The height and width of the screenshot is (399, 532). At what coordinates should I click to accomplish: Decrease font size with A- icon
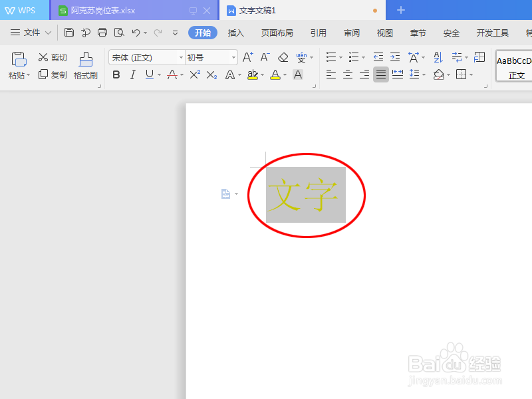pos(265,57)
